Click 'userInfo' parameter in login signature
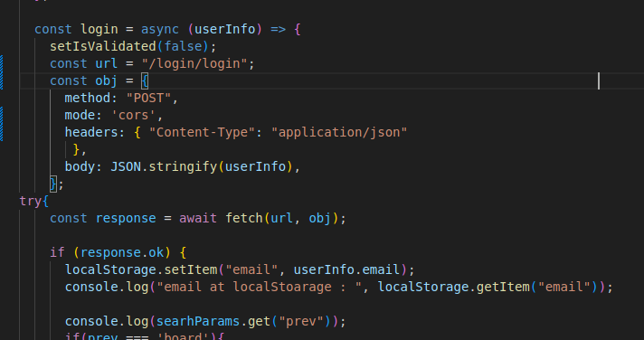Image resolution: width=644 pixels, height=340 pixels. coord(225,30)
